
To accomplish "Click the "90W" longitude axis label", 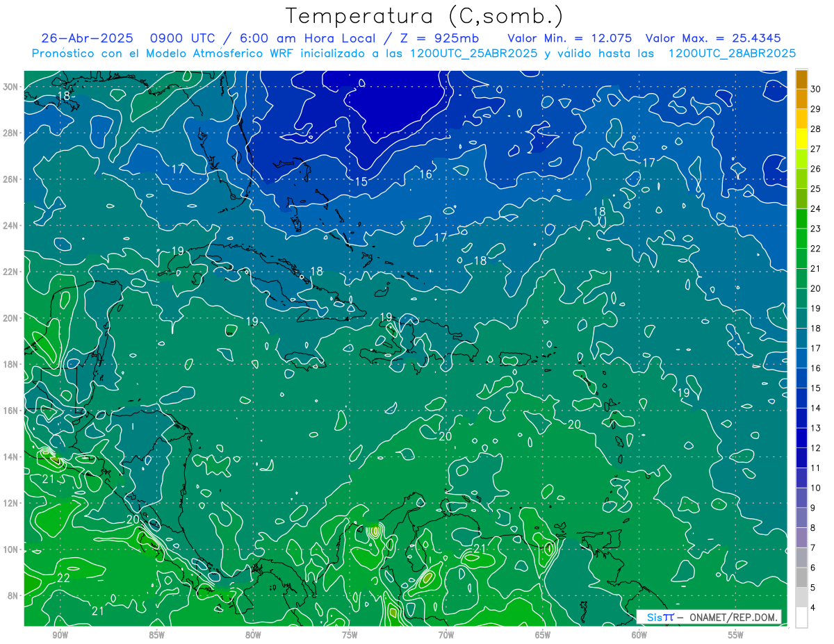I will point(60,636).
